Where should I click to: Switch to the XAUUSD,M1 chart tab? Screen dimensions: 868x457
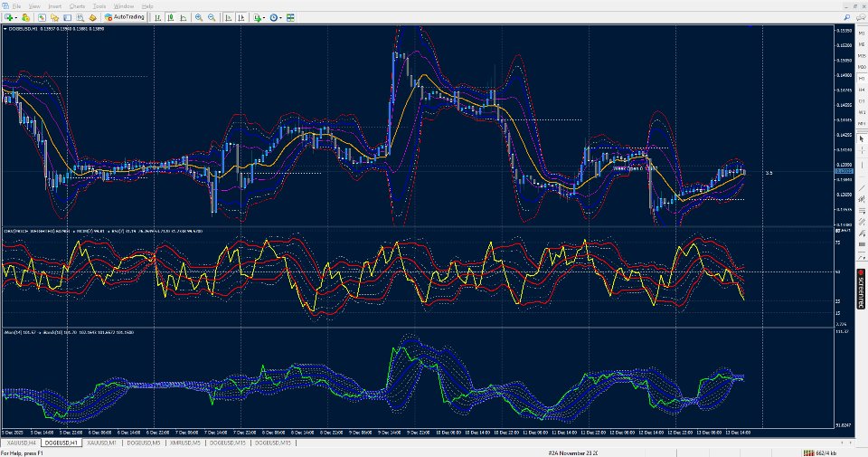pos(102,443)
